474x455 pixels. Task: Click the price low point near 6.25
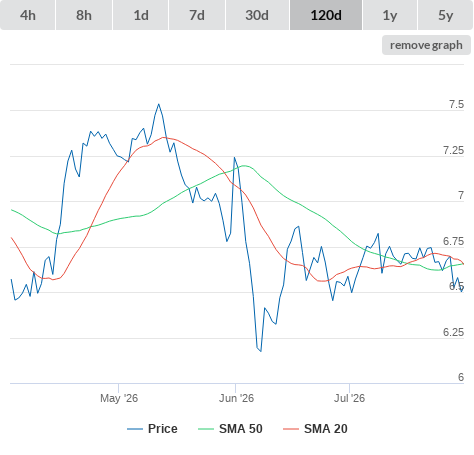pyautogui.click(x=261, y=351)
